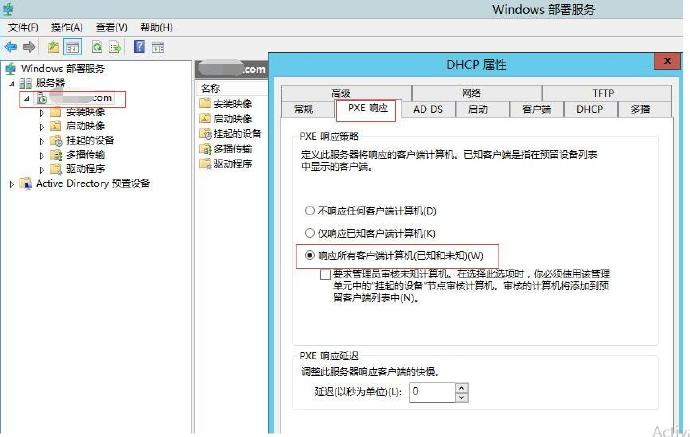The width and height of the screenshot is (690, 437).
Task: Click the Refresh toolbar icon
Action: point(97,47)
